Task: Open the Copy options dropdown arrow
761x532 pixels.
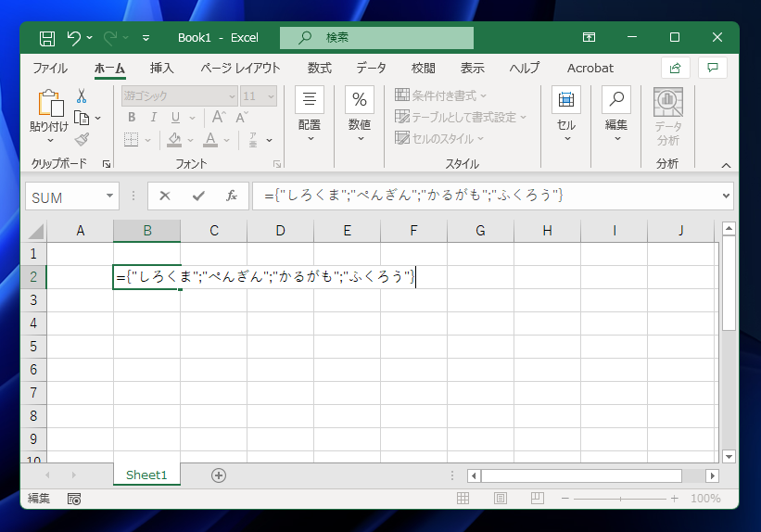Action: point(98,118)
